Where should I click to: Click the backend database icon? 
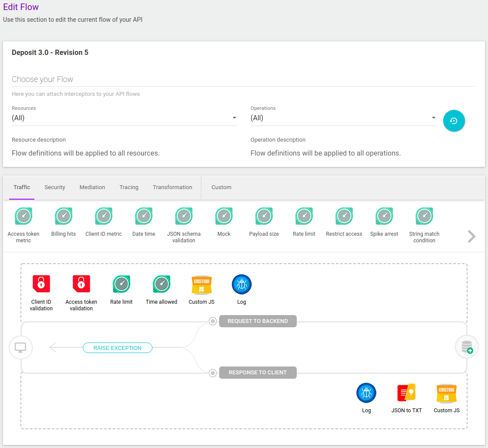point(467,347)
